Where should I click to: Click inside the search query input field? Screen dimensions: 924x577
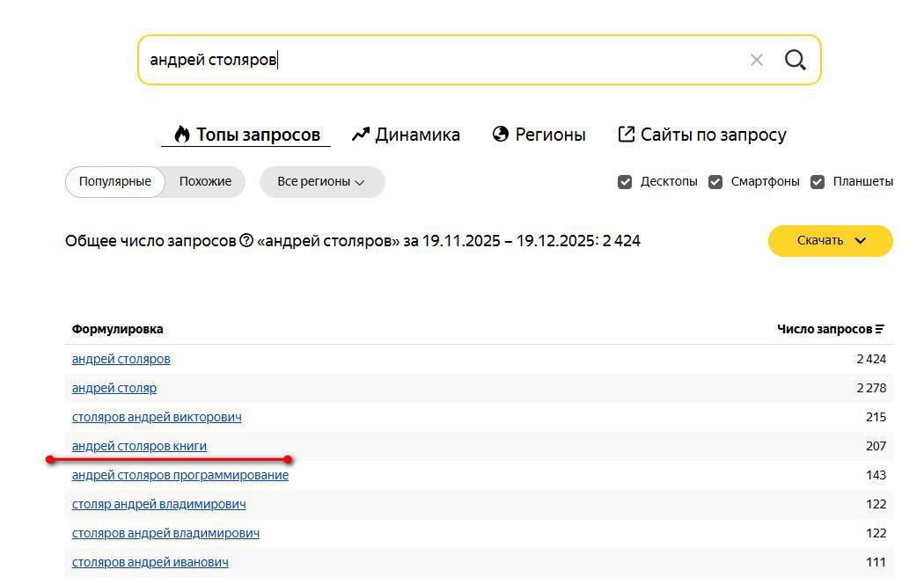(x=440, y=60)
